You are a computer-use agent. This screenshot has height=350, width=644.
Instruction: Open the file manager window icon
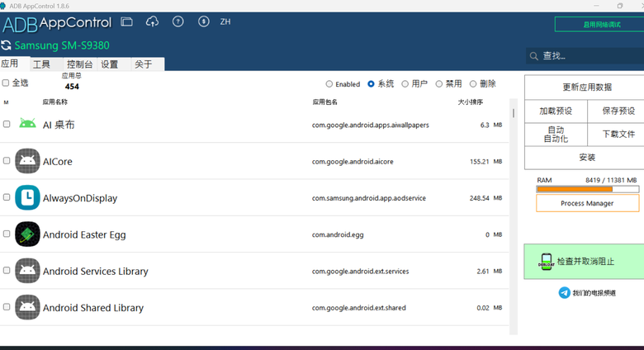tap(126, 21)
